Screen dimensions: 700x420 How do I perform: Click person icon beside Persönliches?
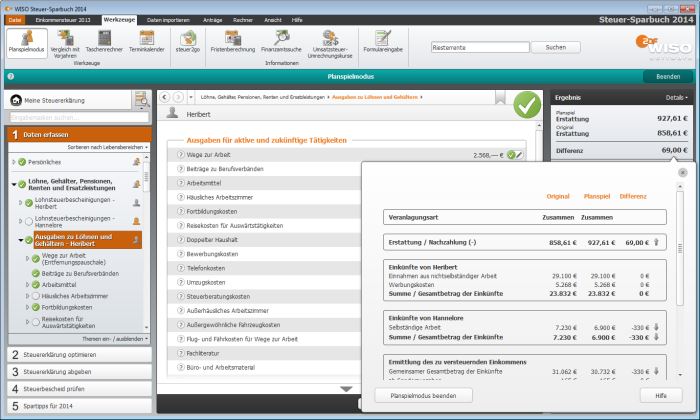(137, 162)
